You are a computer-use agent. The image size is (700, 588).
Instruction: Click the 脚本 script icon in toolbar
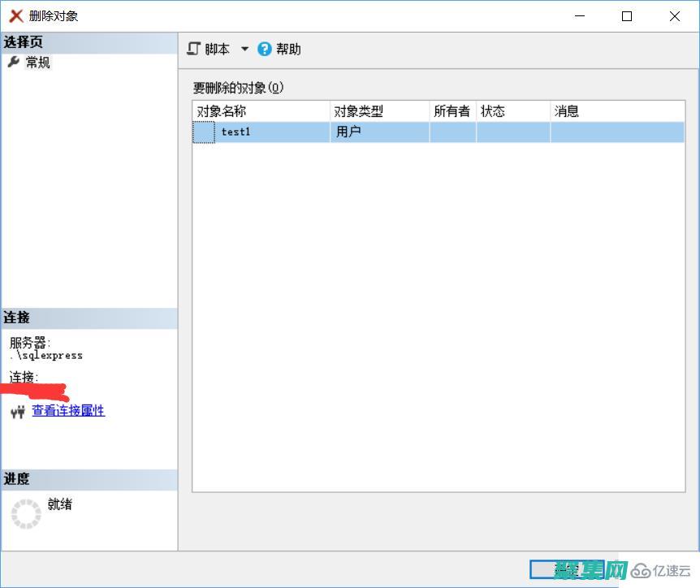[x=193, y=49]
